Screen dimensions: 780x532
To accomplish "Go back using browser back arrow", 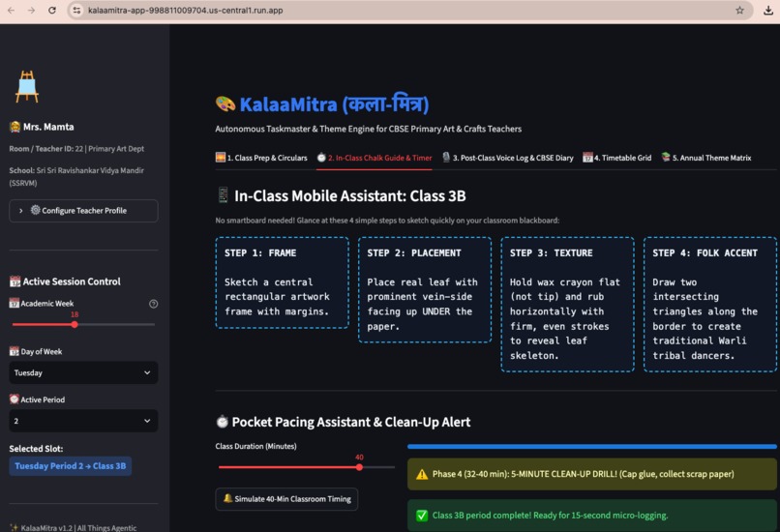I will pos(11,11).
